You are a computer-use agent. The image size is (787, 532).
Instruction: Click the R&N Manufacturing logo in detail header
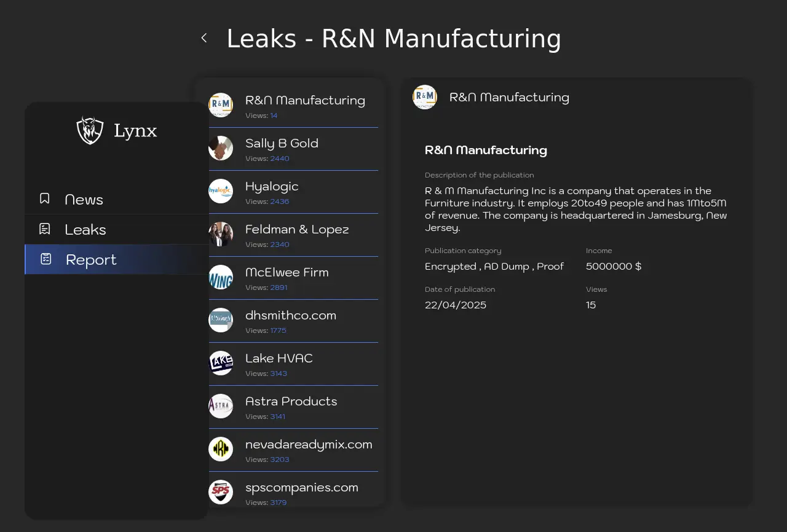click(x=425, y=97)
